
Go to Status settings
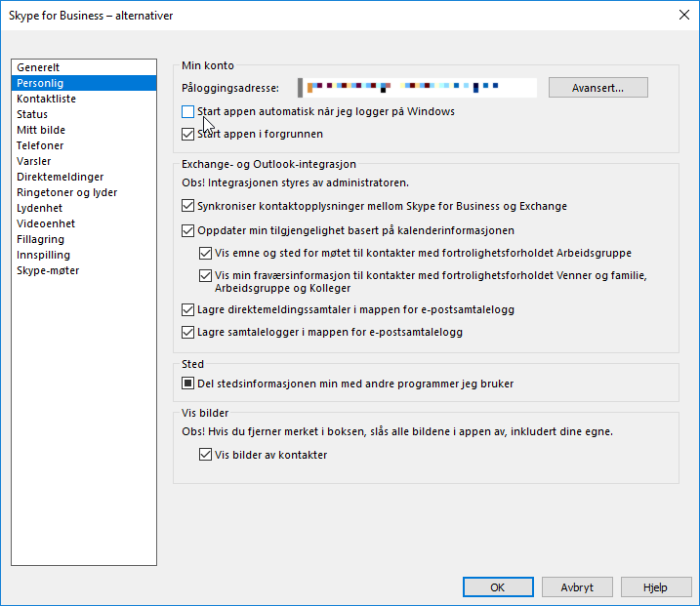pos(84,114)
